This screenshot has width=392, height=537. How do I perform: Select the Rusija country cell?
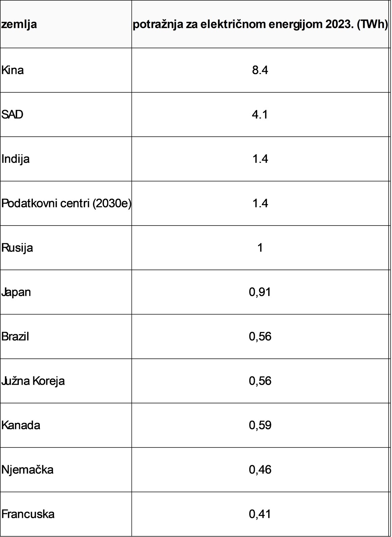(x=66, y=248)
